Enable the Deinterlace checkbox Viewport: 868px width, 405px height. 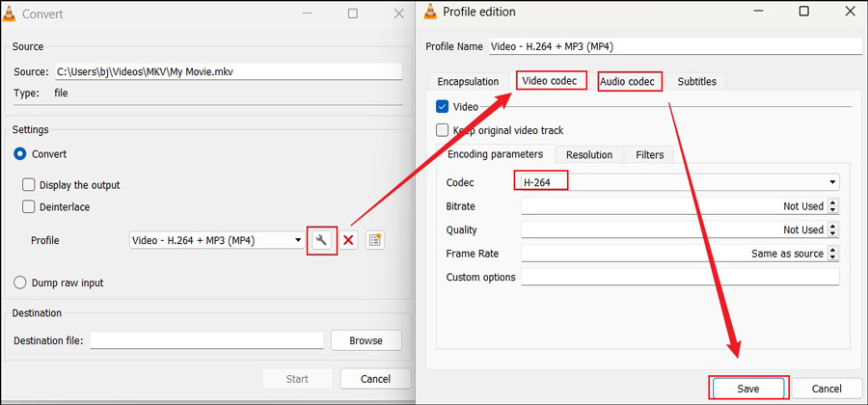click(x=28, y=207)
